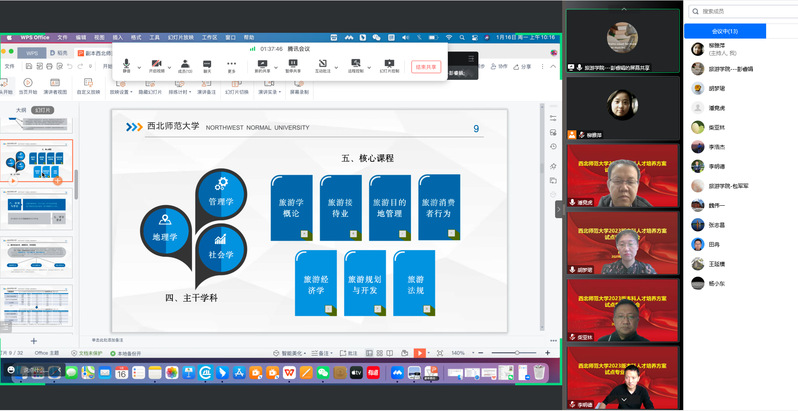
Task: Click the red 结束共享 button
Action: click(x=426, y=67)
